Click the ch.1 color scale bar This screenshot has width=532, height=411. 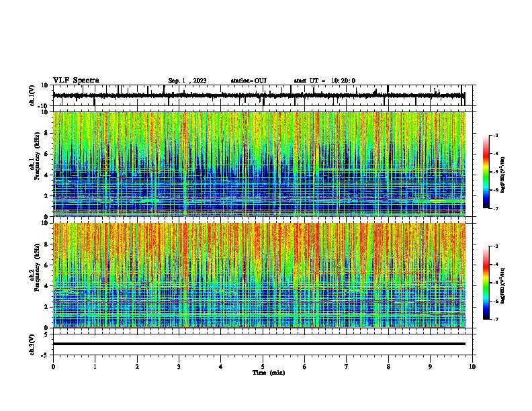pos(486,172)
